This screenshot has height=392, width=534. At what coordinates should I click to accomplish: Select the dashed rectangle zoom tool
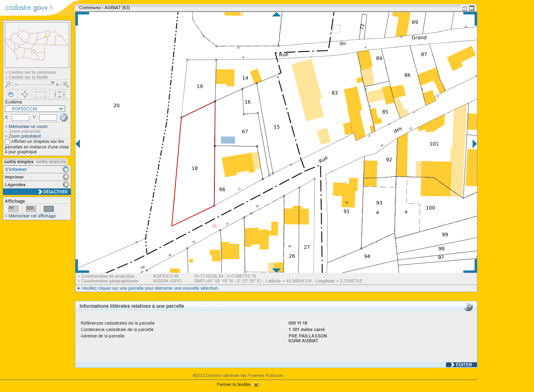(41, 94)
